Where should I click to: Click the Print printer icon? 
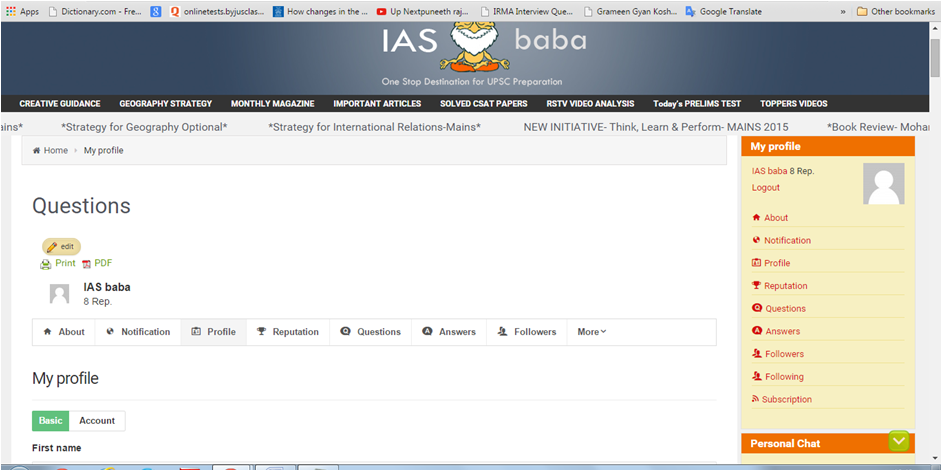pos(46,264)
